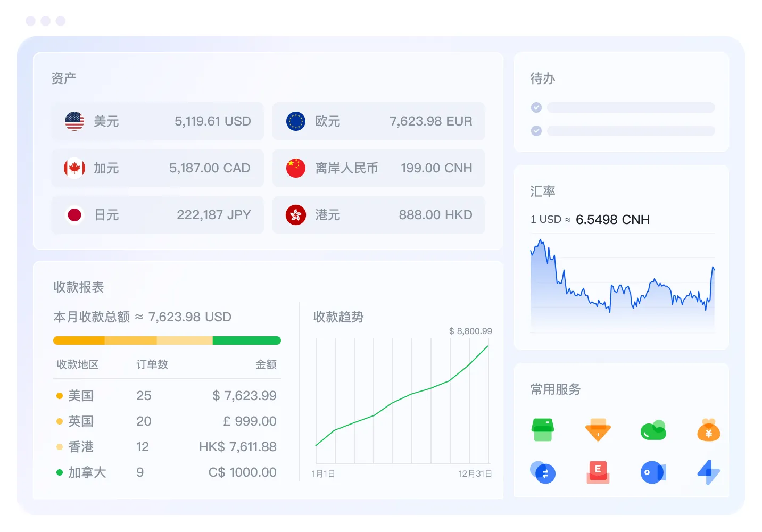Open the blue currency exchange service
Screen dimensions: 762x532
(543, 472)
